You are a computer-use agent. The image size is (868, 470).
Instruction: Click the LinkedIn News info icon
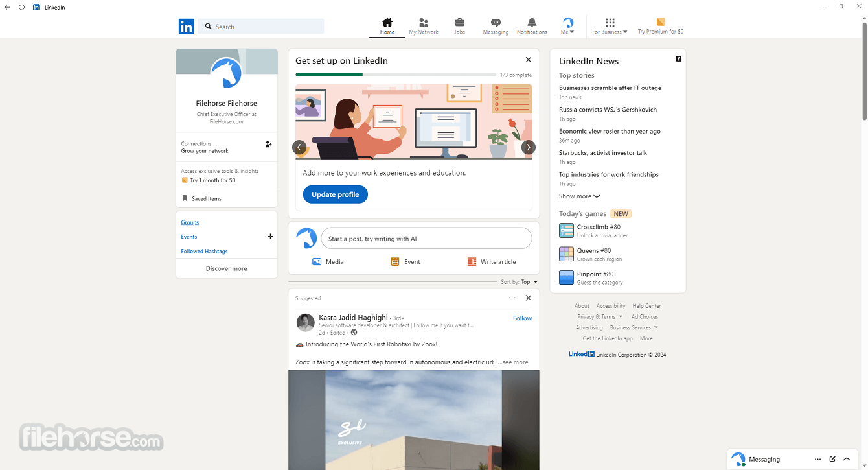pyautogui.click(x=678, y=59)
